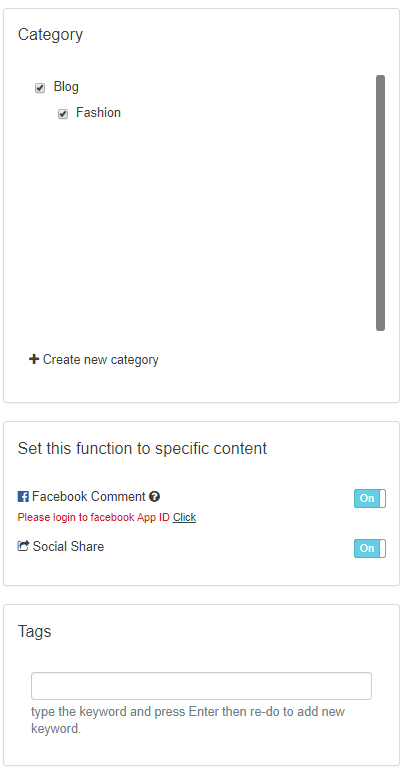Click the plus icon beside Create new category
The width and height of the screenshot is (404, 774).
click(x=34, y=359)
